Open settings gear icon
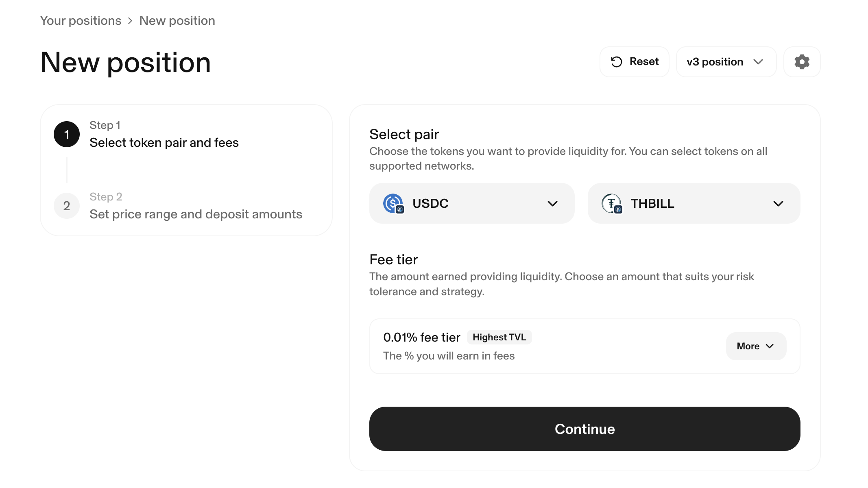 802,62
